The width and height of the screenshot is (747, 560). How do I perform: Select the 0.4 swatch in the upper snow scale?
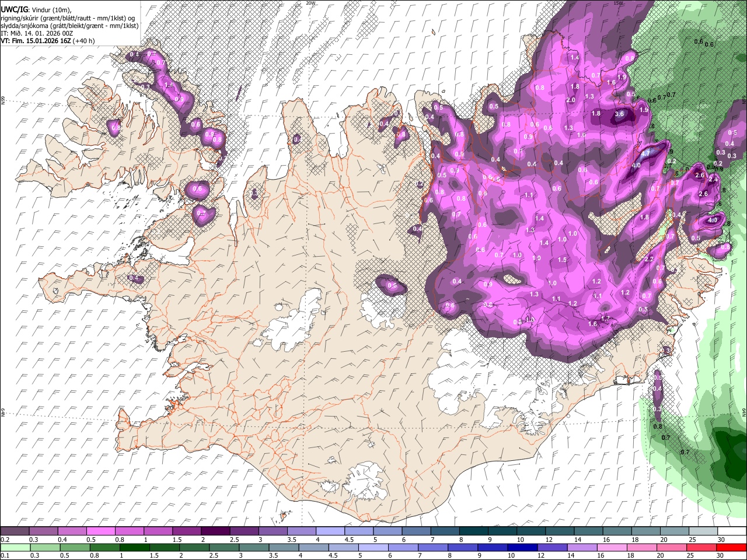coord(72,531)
